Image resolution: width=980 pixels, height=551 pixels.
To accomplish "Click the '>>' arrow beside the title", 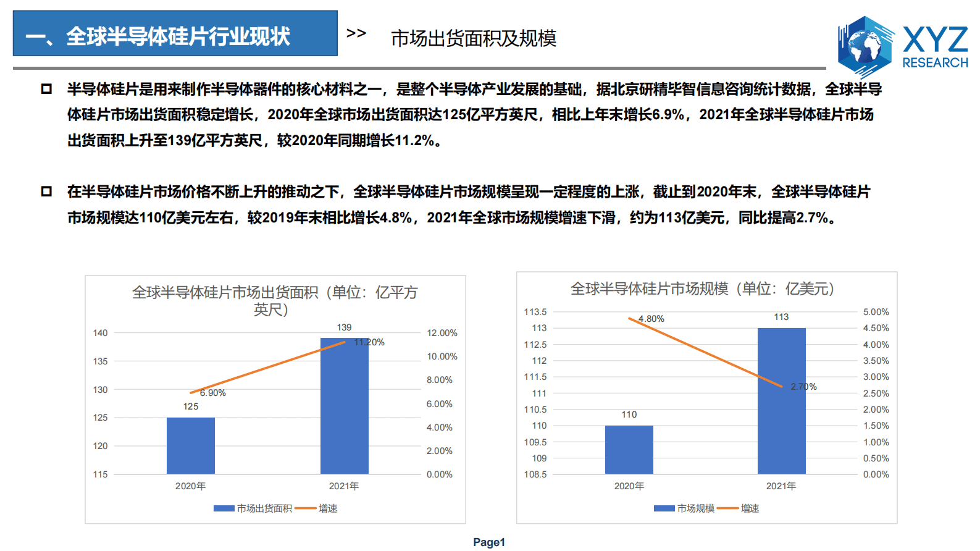I will click(x=356, y=33).
